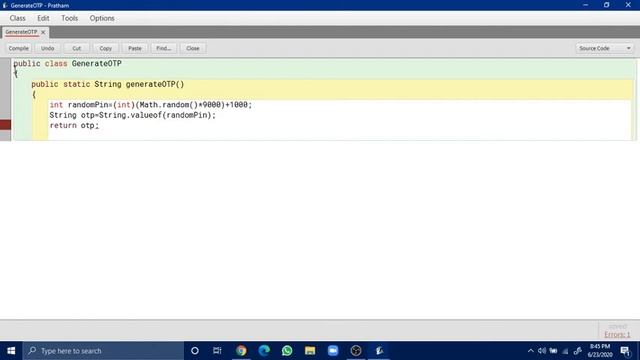Click the Cut button
This screenshot has height=360, width=640.
pyautogui.click(x=77, y=48)
